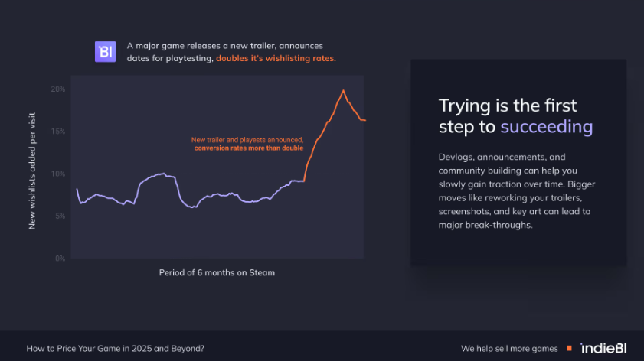Select the 20% y-axis label

click(58, 89)
